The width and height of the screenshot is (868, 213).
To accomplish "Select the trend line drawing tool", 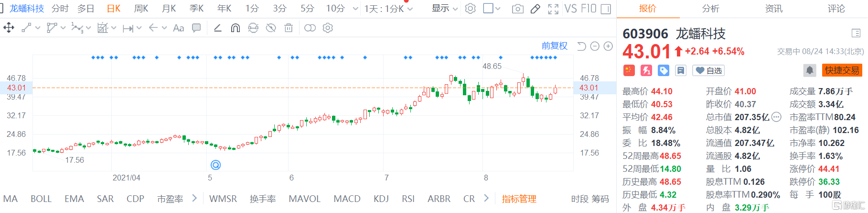I will (x=26, y=28).
